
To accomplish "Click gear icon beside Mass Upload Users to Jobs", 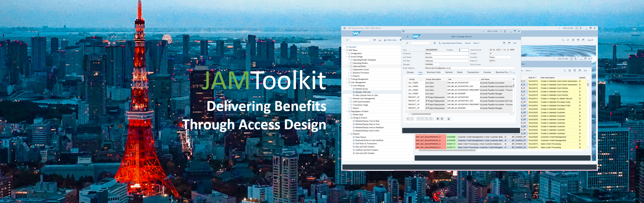I will [354, 95].
